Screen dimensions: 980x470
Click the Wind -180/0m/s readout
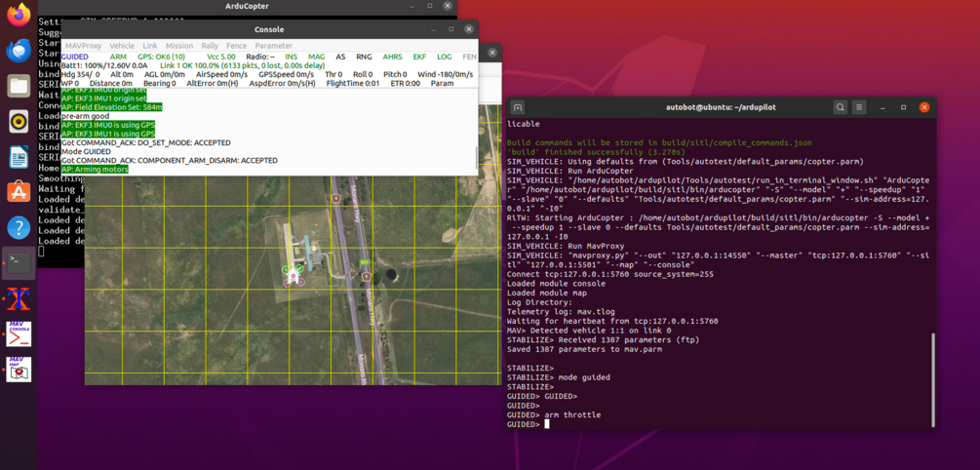445,74
